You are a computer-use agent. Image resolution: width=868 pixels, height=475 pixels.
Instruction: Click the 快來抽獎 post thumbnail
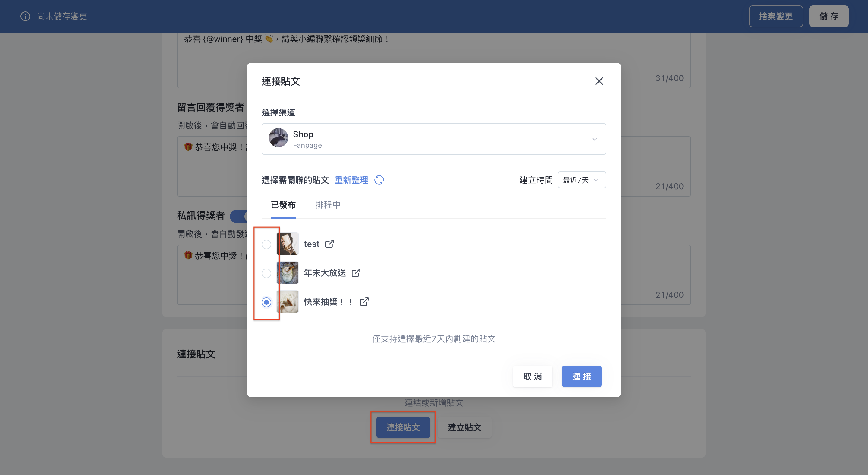pos(288,301)
